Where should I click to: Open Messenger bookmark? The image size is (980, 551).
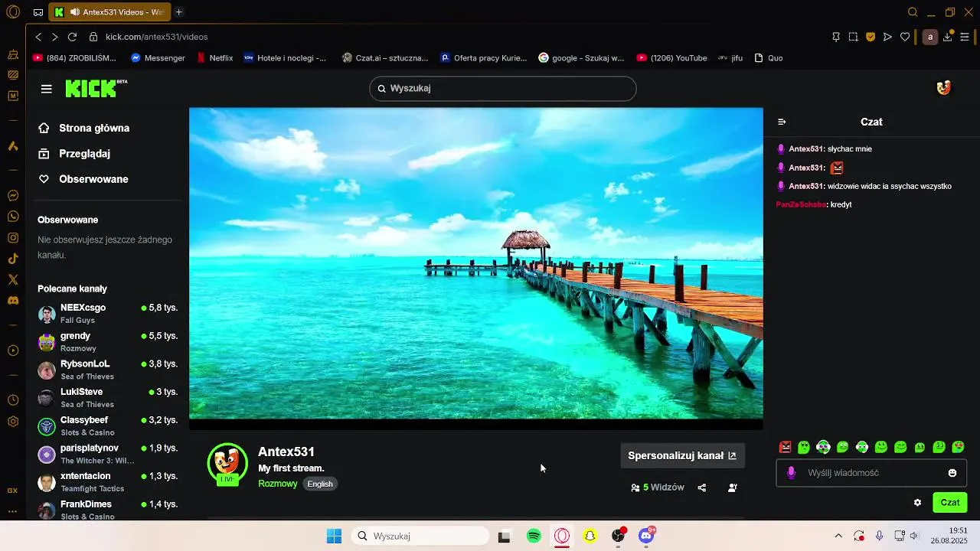158,58
